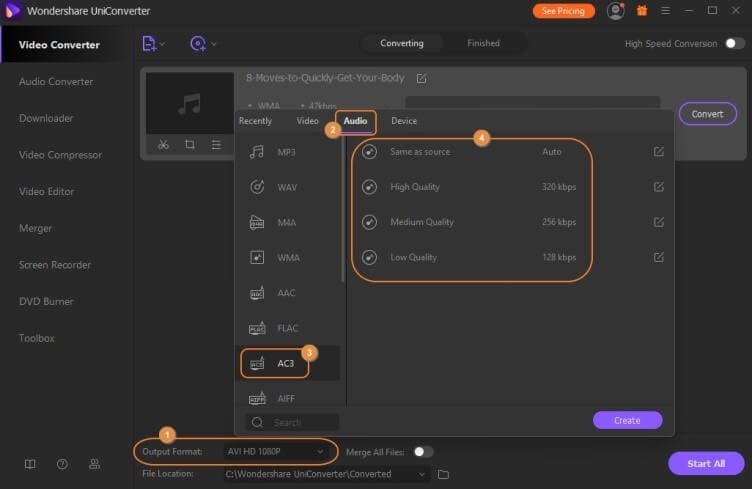Select the AIFF format
Screen dimensions: 752x489
click(x=289, y=398)
